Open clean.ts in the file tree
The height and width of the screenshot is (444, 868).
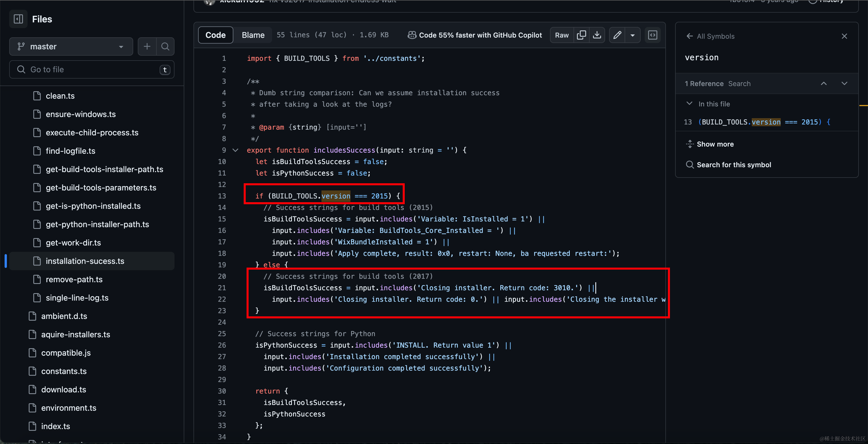pyautogui.click(x=60, y=96)
